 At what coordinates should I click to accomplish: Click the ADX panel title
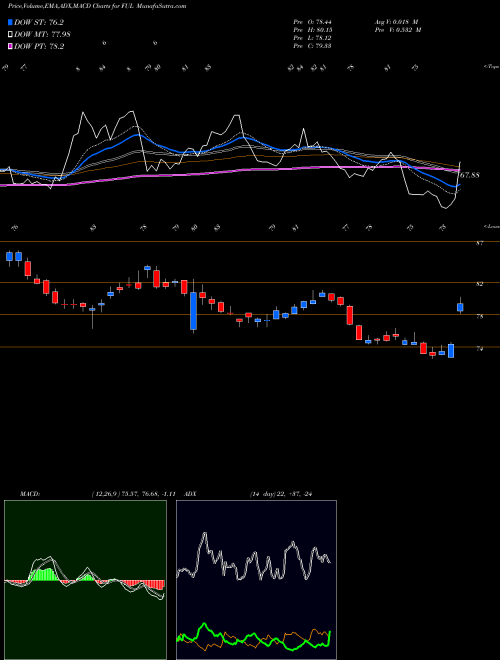pyautogui.click(x=190, y=494)
